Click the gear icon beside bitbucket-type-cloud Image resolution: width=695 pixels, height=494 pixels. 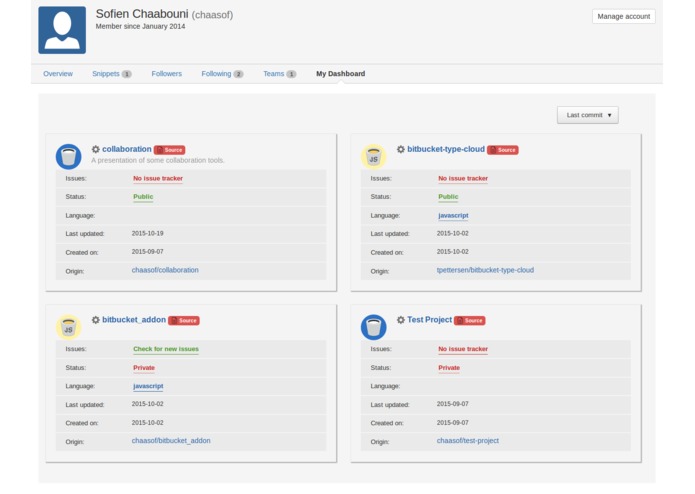click(401, 149)
